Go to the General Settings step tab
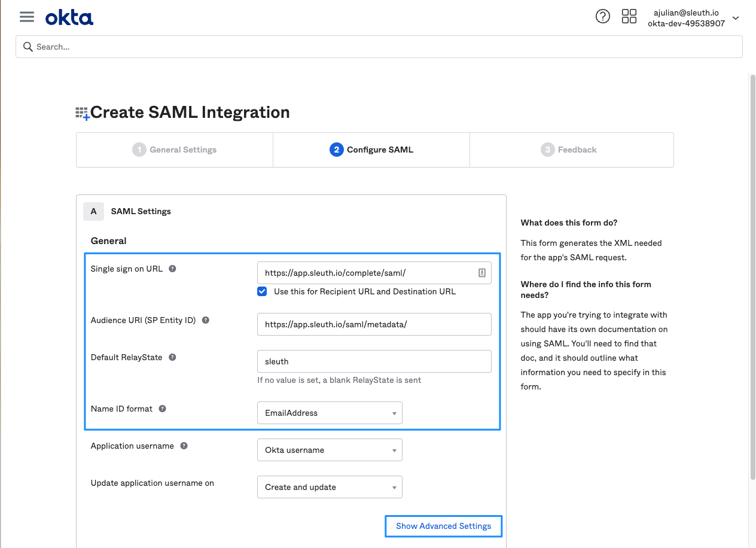Viewport: 756px width, 548px height. point(175,150)
